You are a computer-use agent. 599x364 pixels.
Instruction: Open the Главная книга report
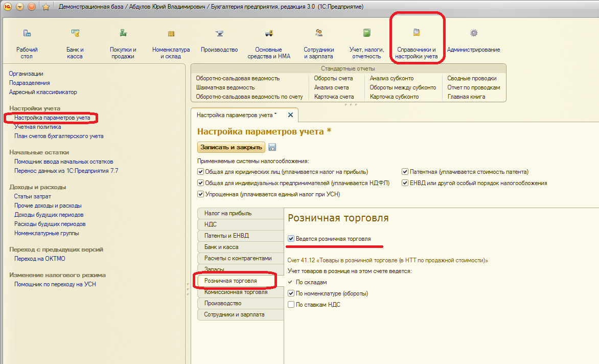pos(466,97)
